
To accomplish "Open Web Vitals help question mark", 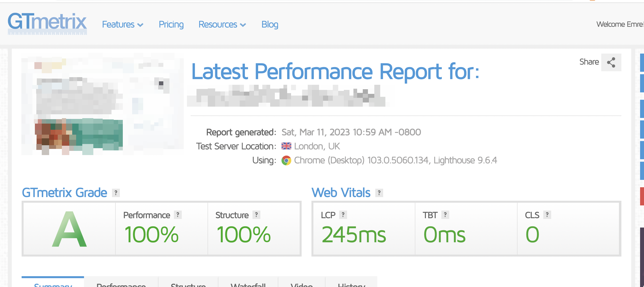I will coord(379,193).
